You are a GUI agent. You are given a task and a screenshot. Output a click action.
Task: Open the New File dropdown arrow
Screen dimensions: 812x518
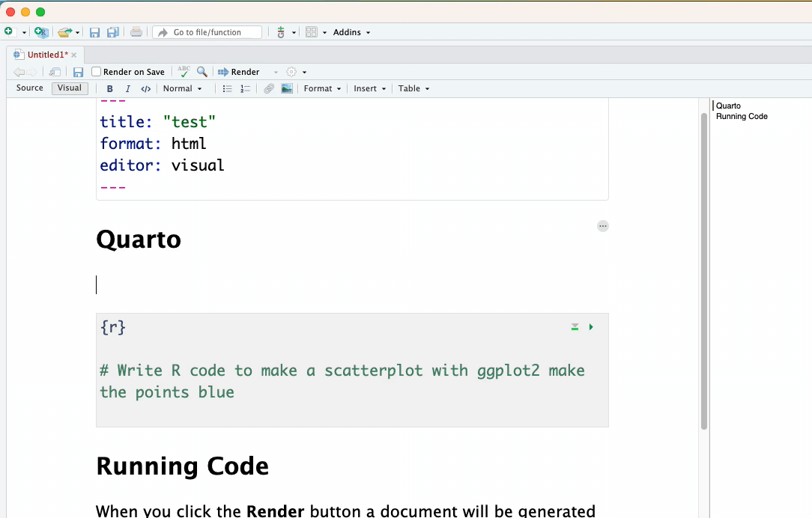click(24, 32)
